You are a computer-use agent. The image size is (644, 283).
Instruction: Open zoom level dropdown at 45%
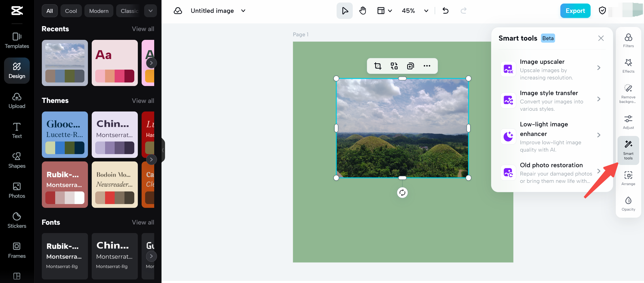point(426,11)
